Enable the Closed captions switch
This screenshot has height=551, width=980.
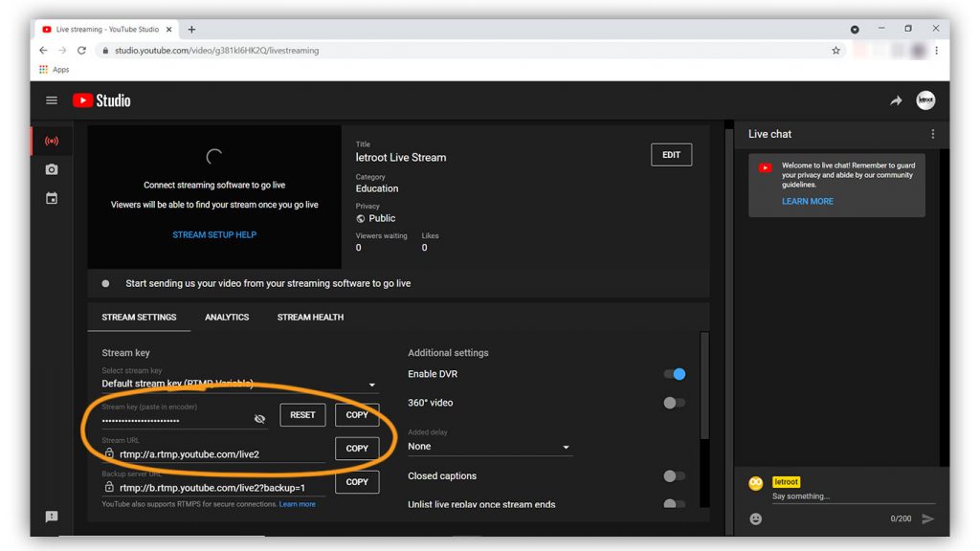pos(675,476)
